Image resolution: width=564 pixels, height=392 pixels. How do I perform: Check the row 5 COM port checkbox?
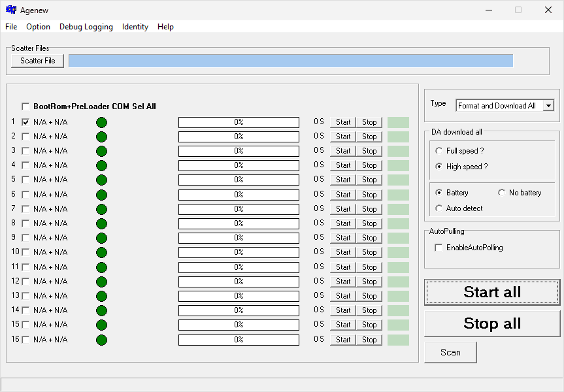click(x=25, y=180)
